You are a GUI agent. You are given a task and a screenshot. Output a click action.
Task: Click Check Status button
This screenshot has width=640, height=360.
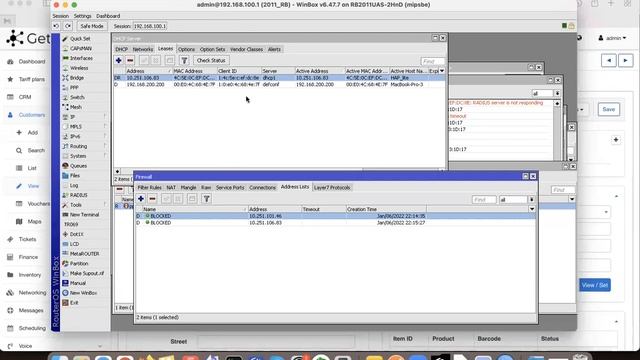coord(211,60)
